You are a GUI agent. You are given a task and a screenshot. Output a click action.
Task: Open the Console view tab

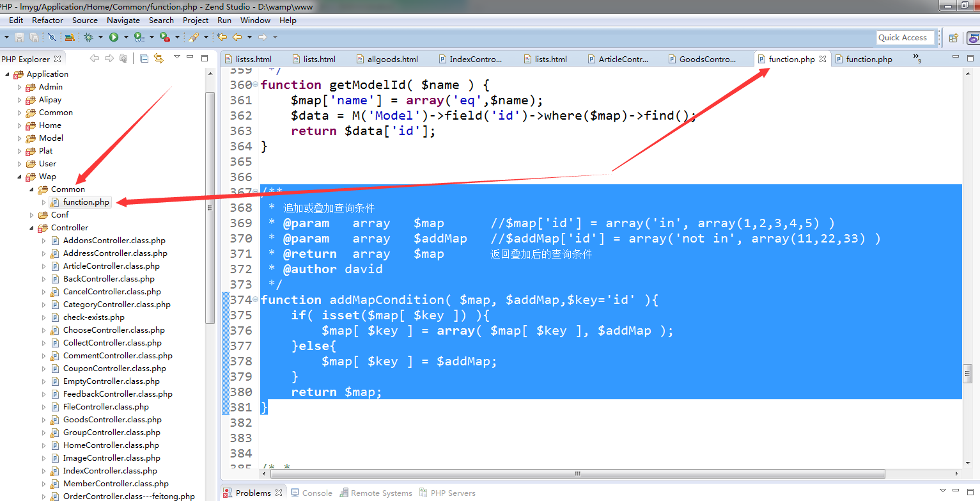(316, 493)
